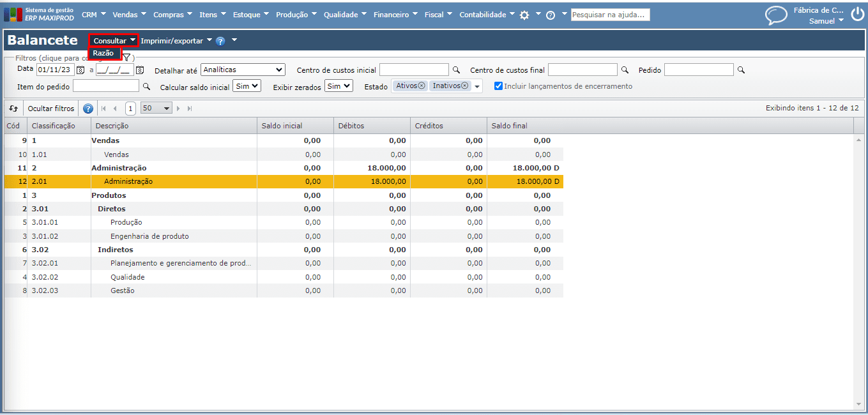Open the Exibir zerados dropdown
Viewport: 868px width, 415px height.
click(x=338, y=86)
